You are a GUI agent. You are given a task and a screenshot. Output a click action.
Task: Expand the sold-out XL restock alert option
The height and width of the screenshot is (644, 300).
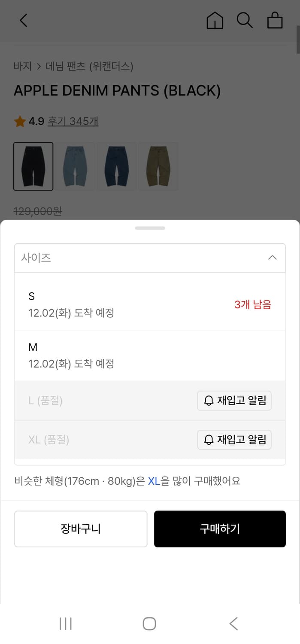(x=234, y=440)
